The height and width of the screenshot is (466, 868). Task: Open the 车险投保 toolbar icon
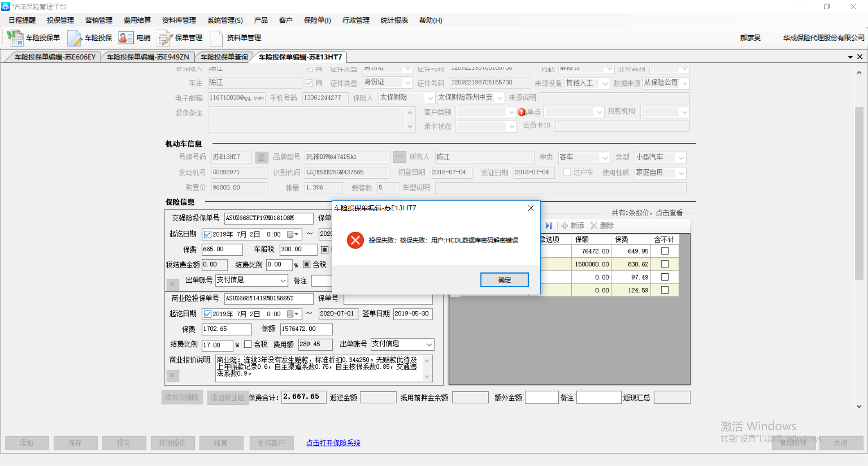coord(74,38)
